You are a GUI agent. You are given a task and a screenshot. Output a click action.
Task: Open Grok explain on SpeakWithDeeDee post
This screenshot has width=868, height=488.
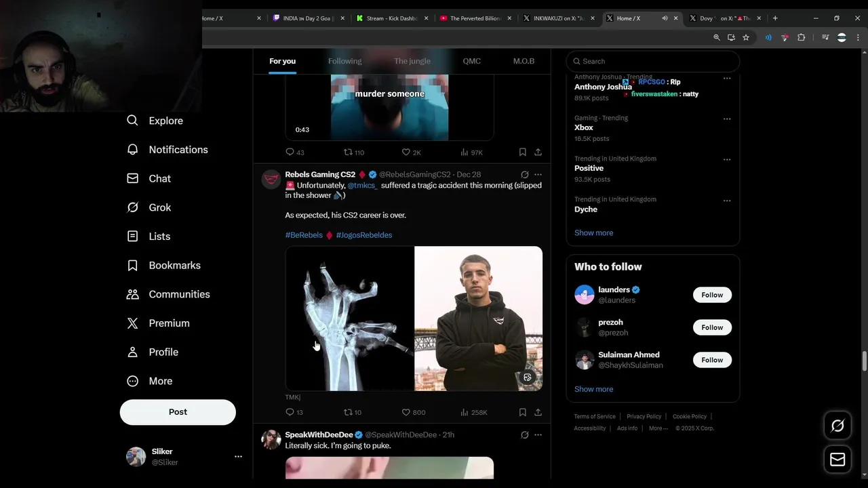(524, 434)
